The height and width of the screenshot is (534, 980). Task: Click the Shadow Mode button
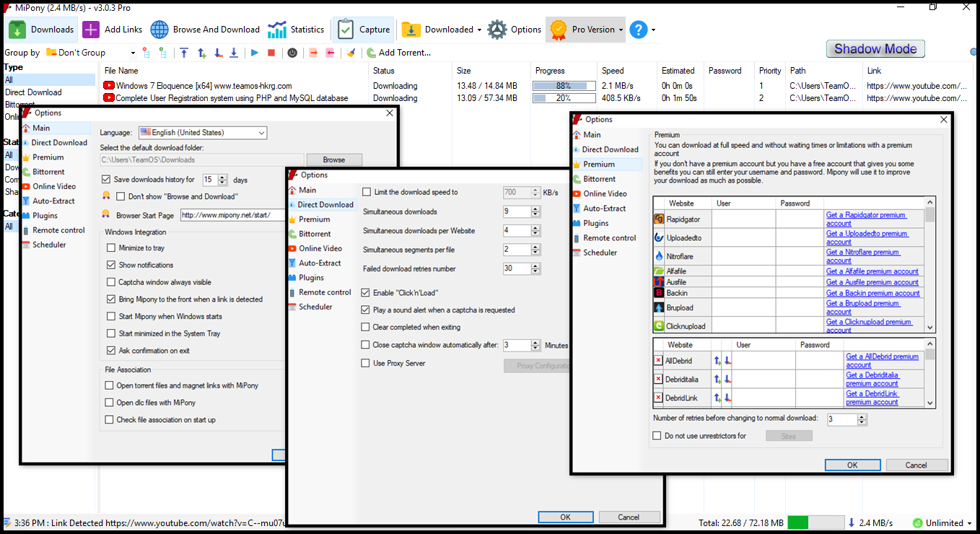click(x=875, y=49)
